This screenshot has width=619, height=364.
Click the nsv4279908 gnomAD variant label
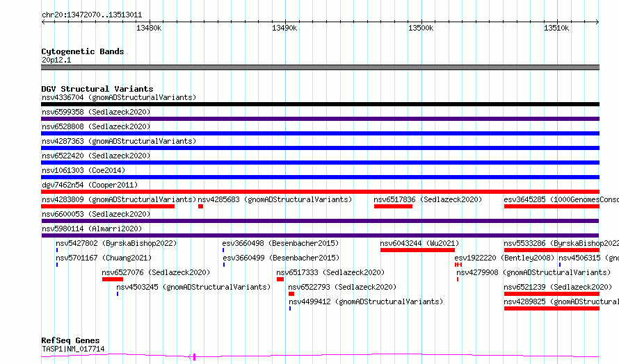533,272
